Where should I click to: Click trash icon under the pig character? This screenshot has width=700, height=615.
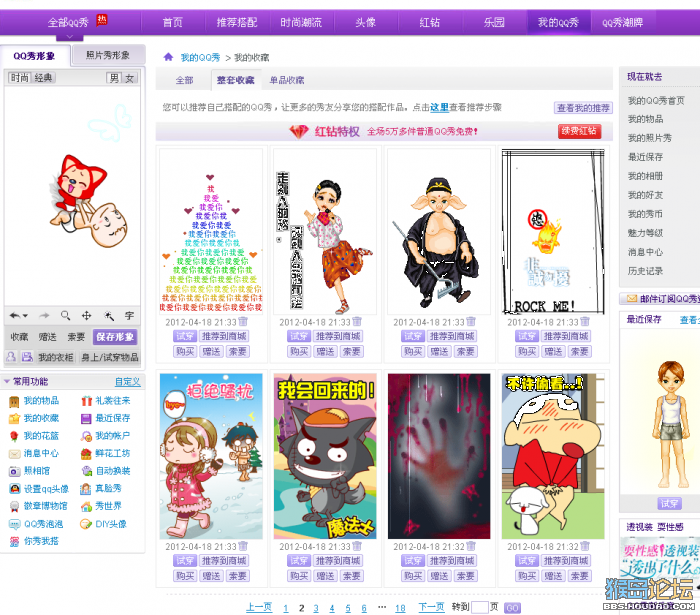[471, 321]
